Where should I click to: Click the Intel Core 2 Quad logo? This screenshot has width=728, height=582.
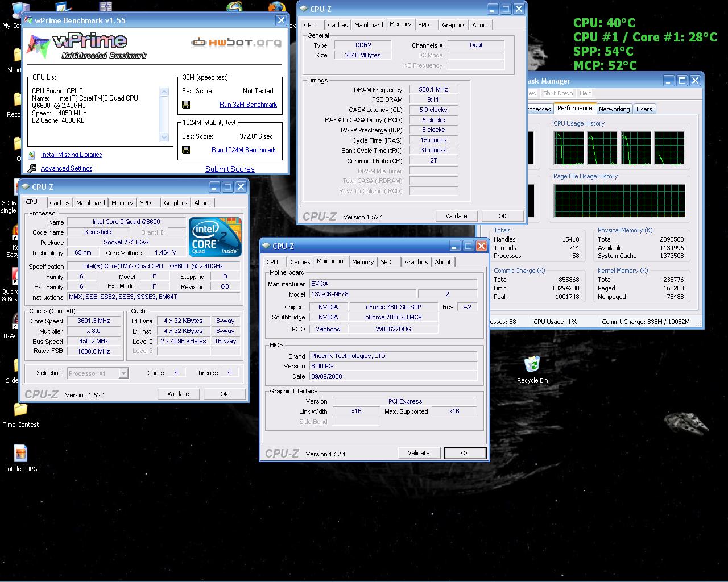coord(215,236)
